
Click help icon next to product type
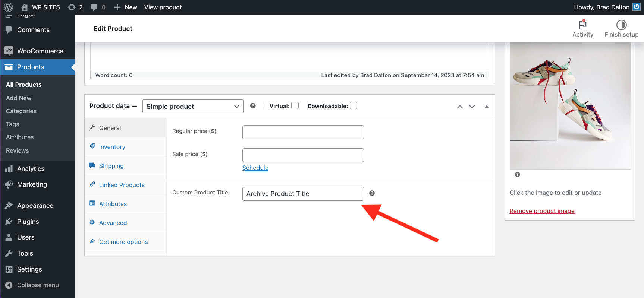(x=253, y=106)
